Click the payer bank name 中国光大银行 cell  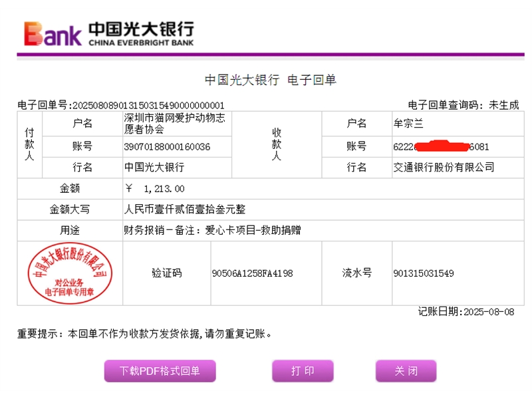(x=177, y=168)
